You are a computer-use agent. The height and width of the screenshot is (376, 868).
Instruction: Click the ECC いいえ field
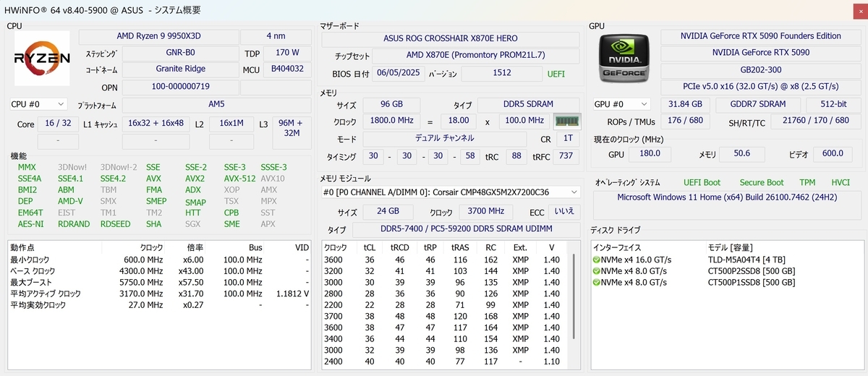pyautogui.click(x=564, y=211)
